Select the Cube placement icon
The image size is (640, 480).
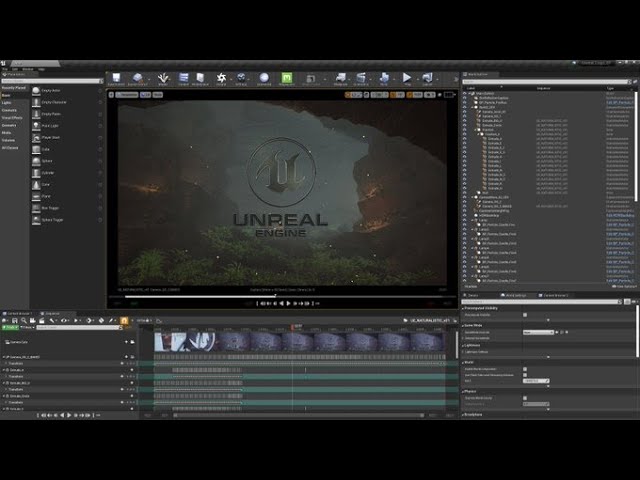[x=36, y=149]
